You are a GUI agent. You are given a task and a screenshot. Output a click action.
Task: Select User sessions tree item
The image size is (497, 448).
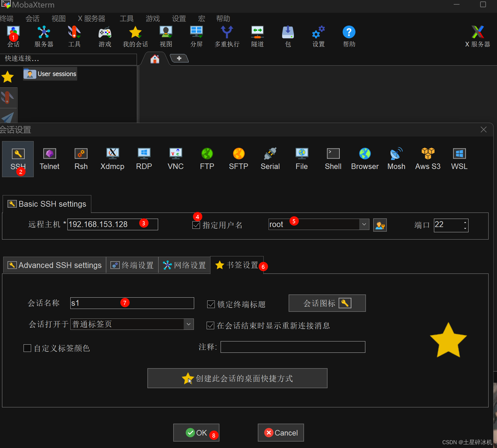click(50, 74)
